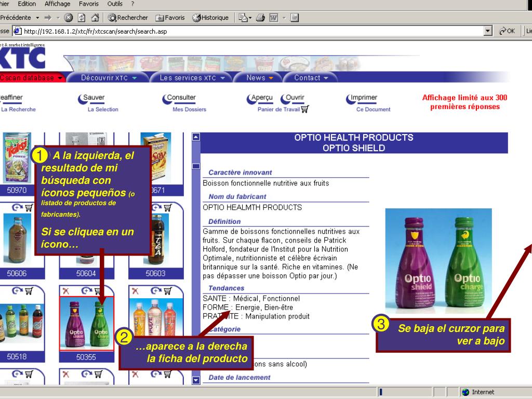Expand the News menu
Viewport: 532px width, 399px height.
[x=259, y=78]
